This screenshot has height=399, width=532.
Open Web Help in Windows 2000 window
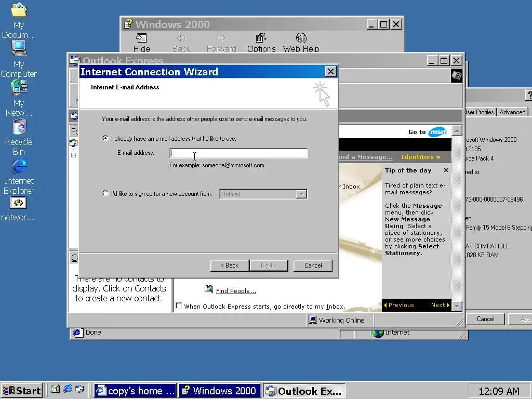[x=301, y=43]
